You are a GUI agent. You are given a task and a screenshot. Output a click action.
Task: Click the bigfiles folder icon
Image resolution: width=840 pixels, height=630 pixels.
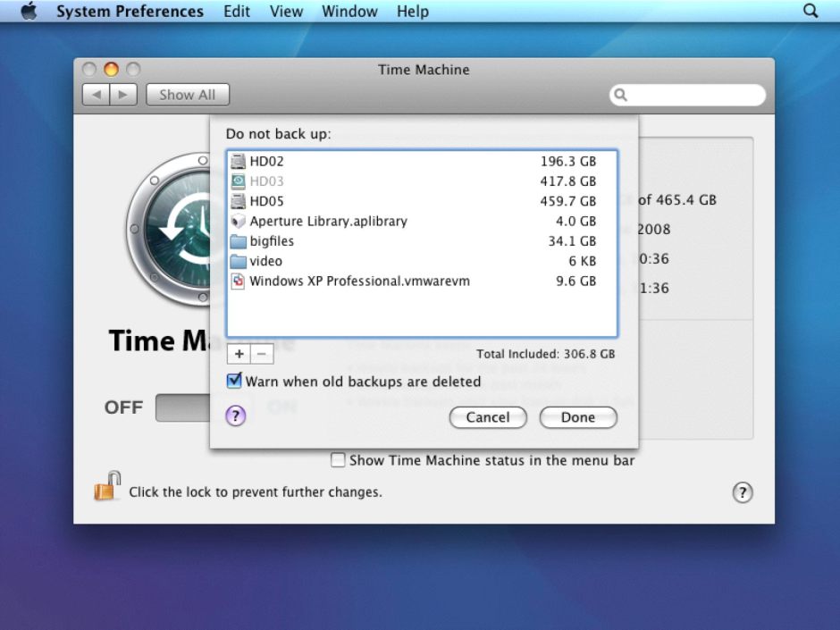237,240
